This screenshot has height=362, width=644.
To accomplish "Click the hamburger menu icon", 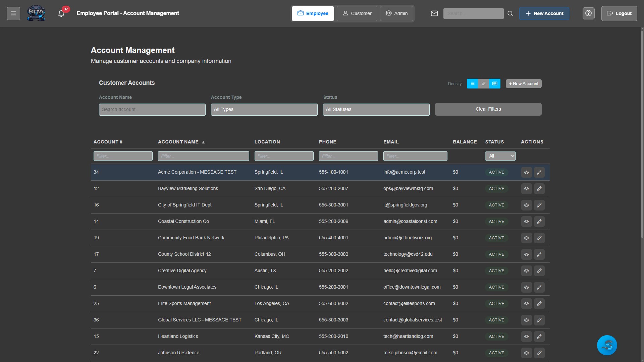I will coord(13,13).
